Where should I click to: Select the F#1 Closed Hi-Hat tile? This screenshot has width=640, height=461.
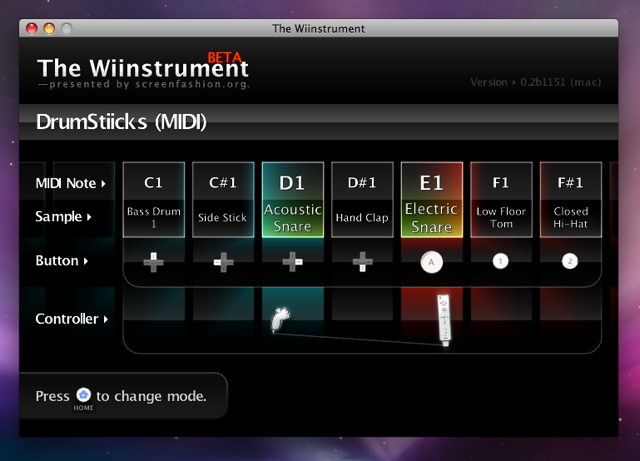tap(571, 200)
